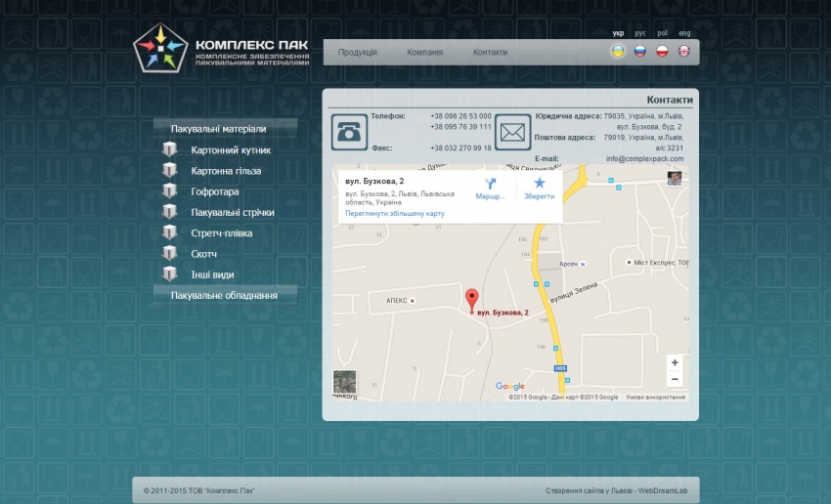Click the Переглянути збільшену карту link
This screenshot has width=831, height=504.
(395, 213)
